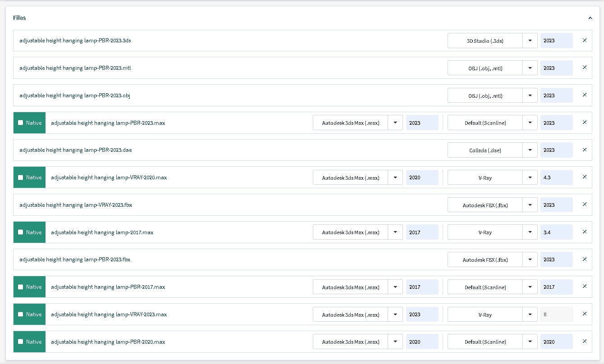The height and width of the screenshot is (364, 604).
Task: Enable Native checkbox for VRAY-2020.max
Action: (x=21, y=177)
